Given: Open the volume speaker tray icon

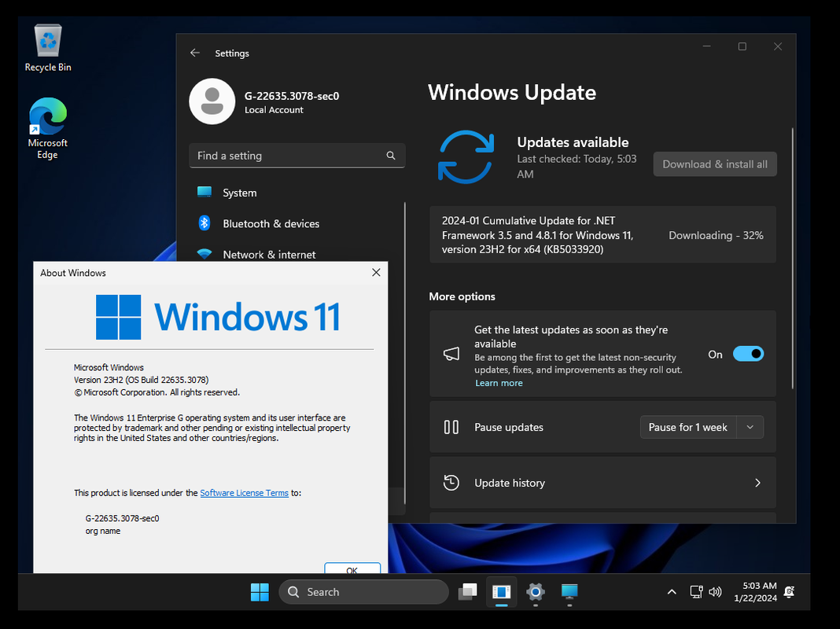Looking at the screenshot, I should [715, 592].
